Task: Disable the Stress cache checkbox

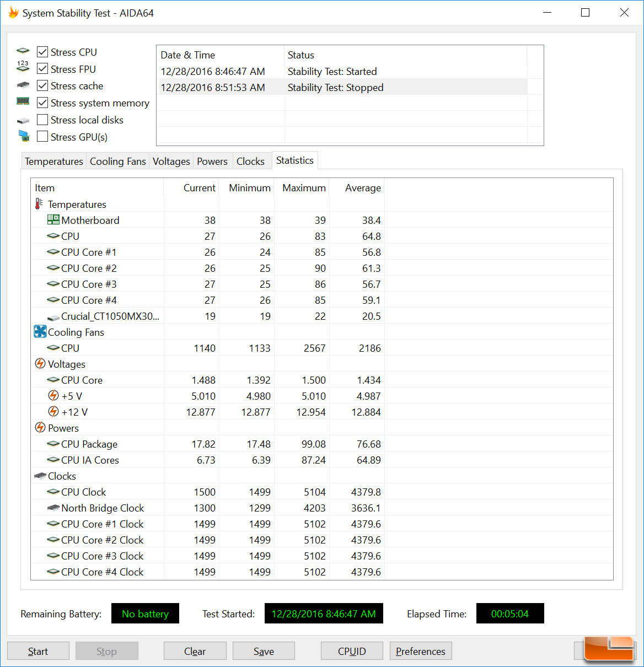Action: coord(42,85)
